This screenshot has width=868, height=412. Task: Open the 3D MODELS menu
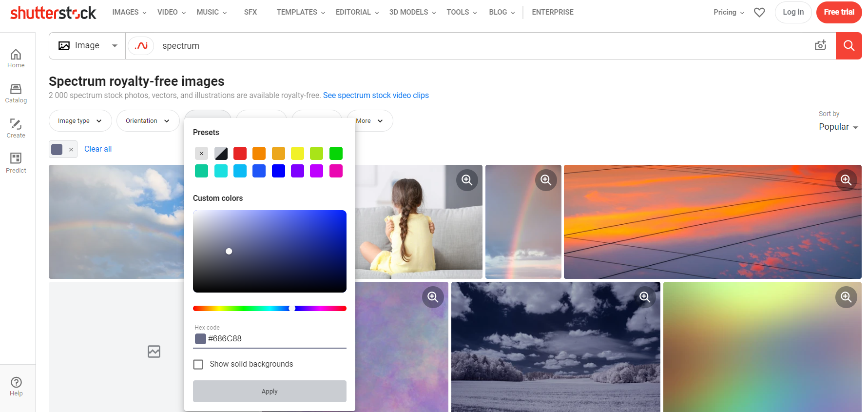point(412,12)
